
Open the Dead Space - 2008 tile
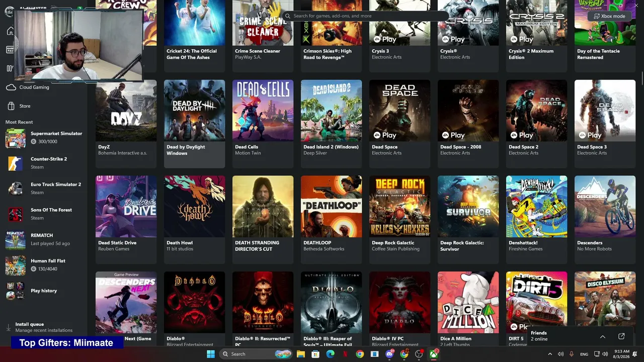[468, 124]
